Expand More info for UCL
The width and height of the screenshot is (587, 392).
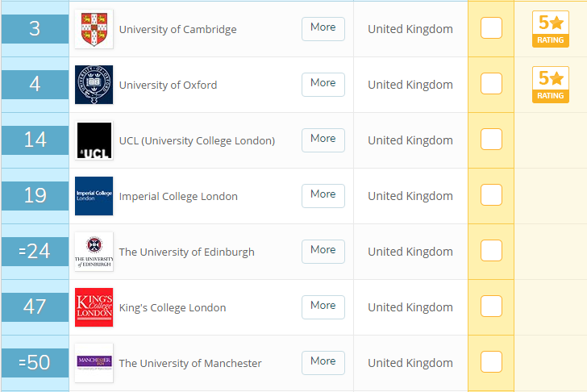coord(323,140)
